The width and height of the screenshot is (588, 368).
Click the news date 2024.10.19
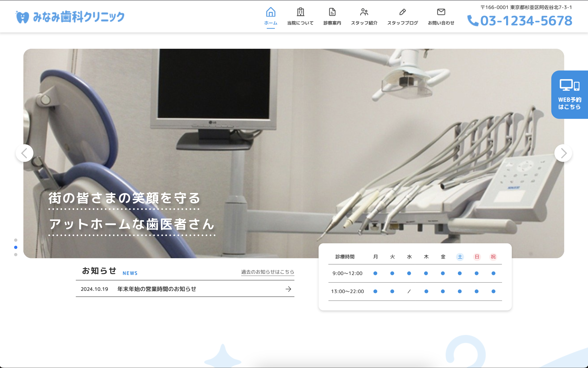click(x=95, y=289)
